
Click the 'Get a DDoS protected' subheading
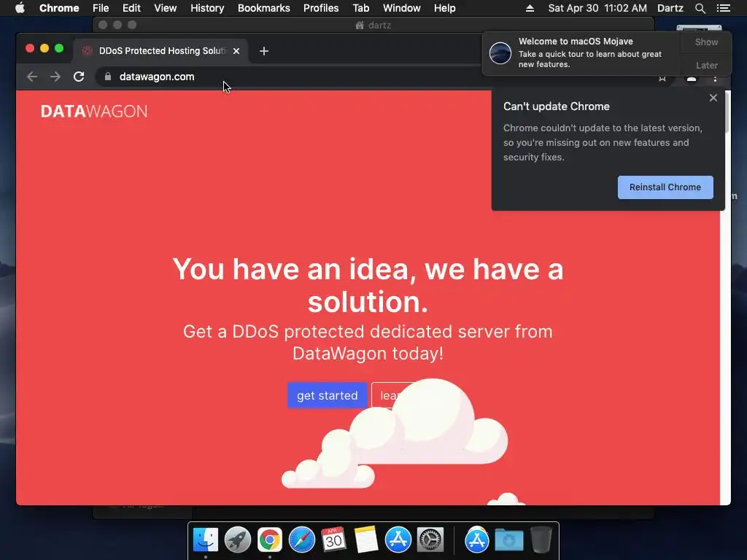point(368,343)
